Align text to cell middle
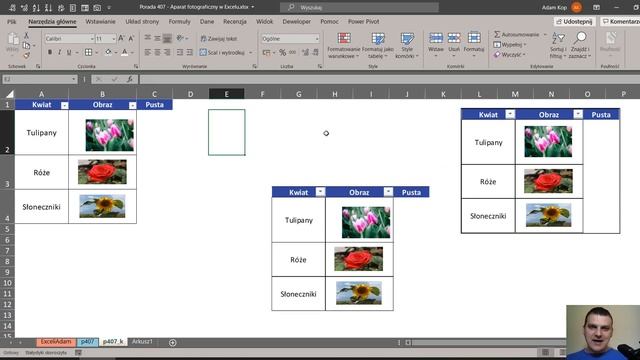Viewport: 640px width, 360px height. pos(158,38)
